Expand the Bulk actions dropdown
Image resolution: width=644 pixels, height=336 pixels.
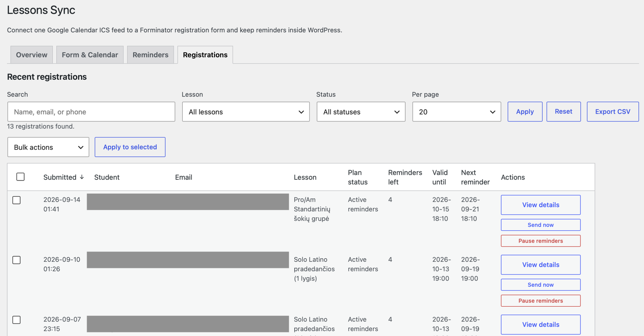[48, 147]
